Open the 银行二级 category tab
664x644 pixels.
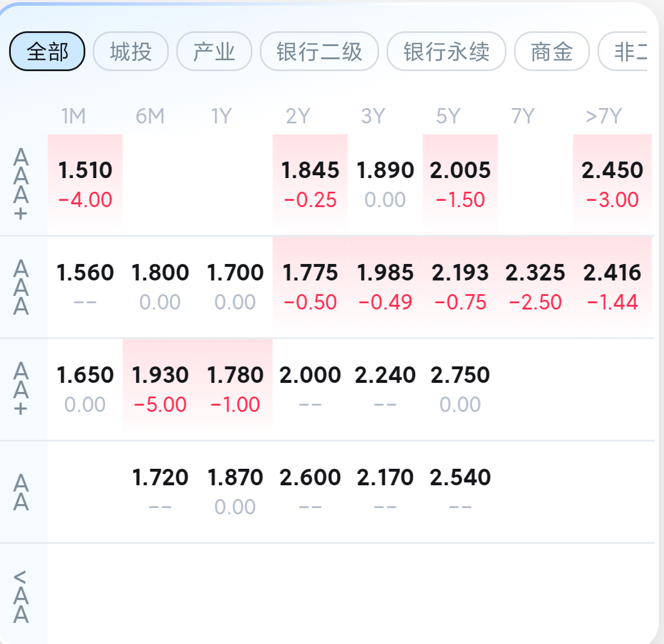[319, 52]
